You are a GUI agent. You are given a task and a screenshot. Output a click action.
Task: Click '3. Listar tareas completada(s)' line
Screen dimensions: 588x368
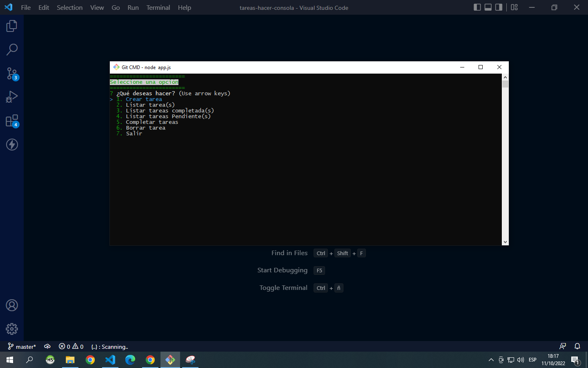coord(165,111)
